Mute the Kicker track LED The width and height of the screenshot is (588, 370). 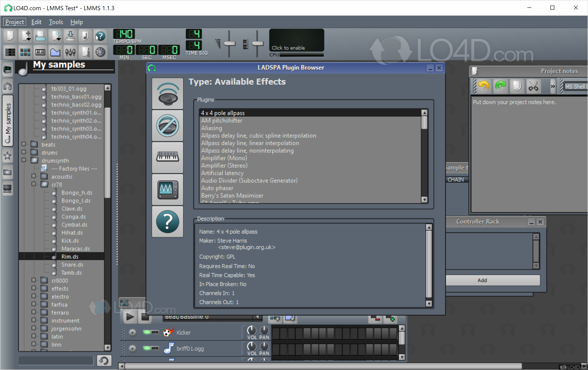click(147, 332)
